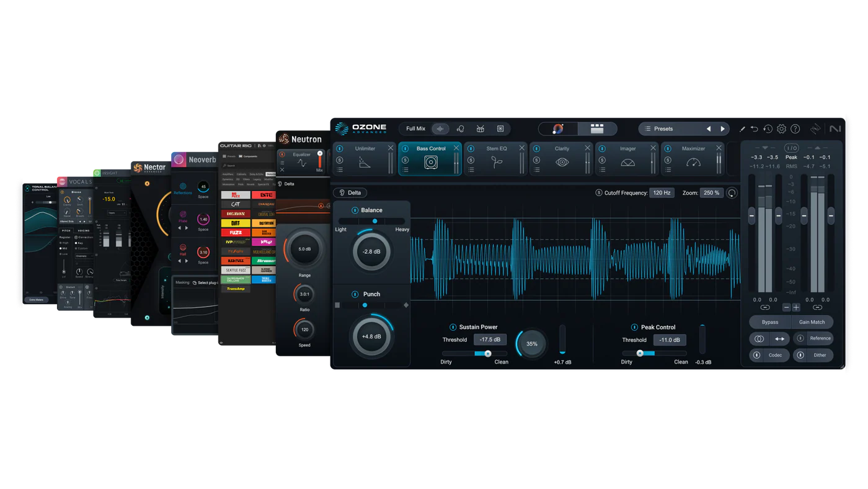Solo the Clarity module S icon
Image resolution: width=868 pixels, height=489 pixels.
[x=536, y=160]
